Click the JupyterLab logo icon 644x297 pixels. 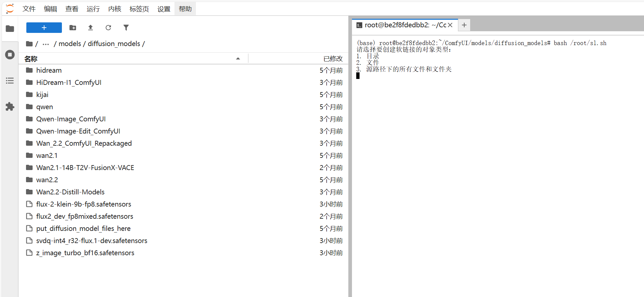point(10,9)
